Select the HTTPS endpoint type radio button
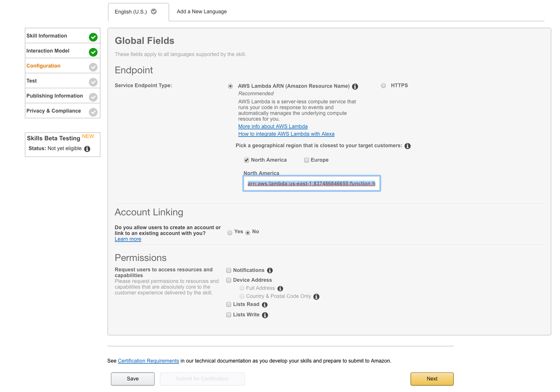Viewport: 560px width, 392px height. [x=383, y=86]
